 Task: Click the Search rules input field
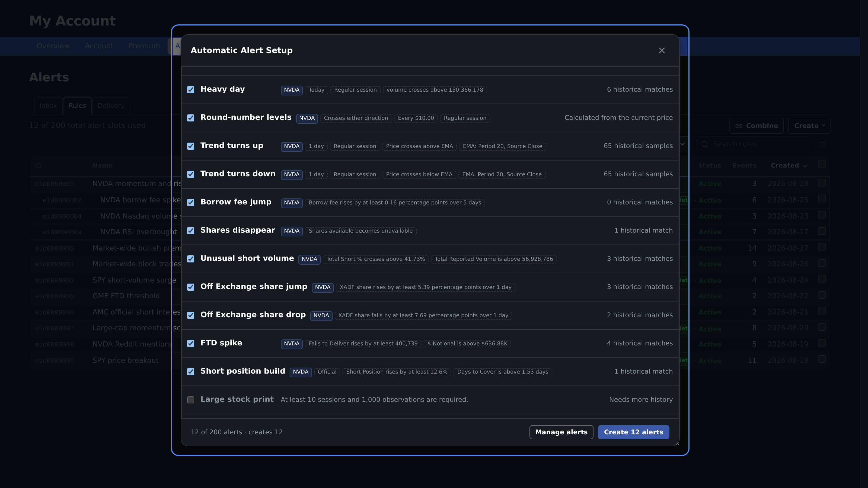coord(753,145)
